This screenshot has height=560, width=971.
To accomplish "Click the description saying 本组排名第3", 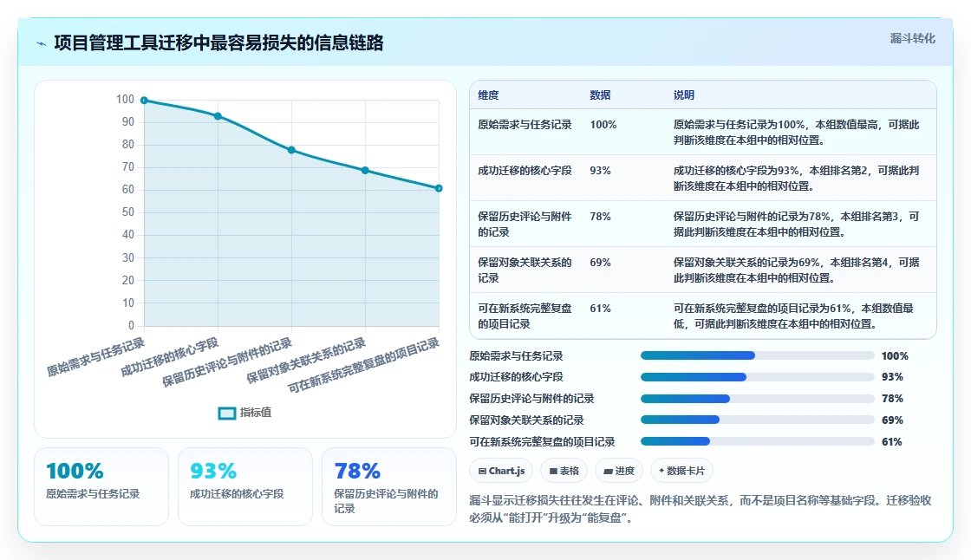I will [796, 225].
